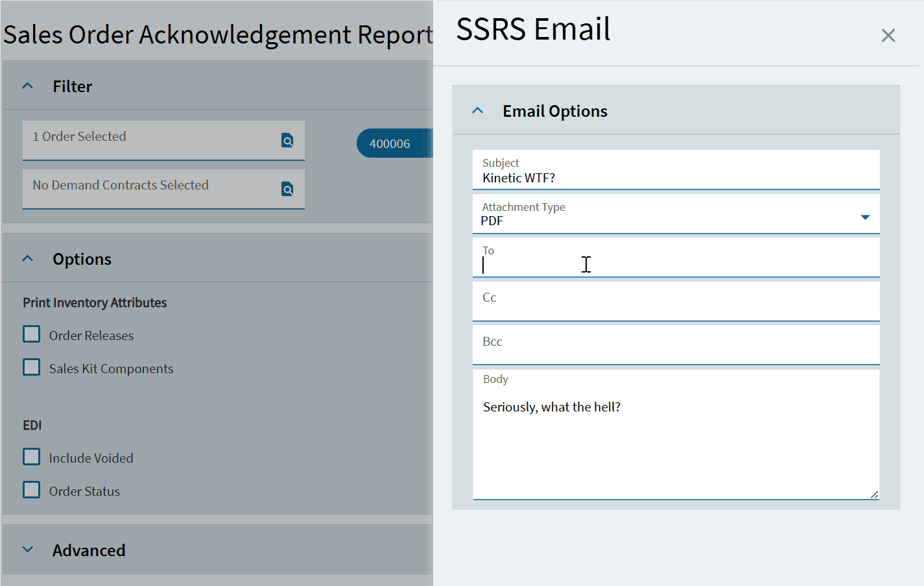Grab the Body textarea resize handle
The height and width of the screenshot is (586, 924).
point(875,494)
